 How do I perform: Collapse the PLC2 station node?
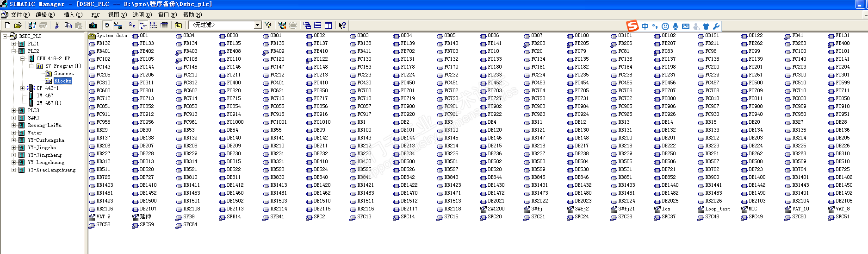14,51
